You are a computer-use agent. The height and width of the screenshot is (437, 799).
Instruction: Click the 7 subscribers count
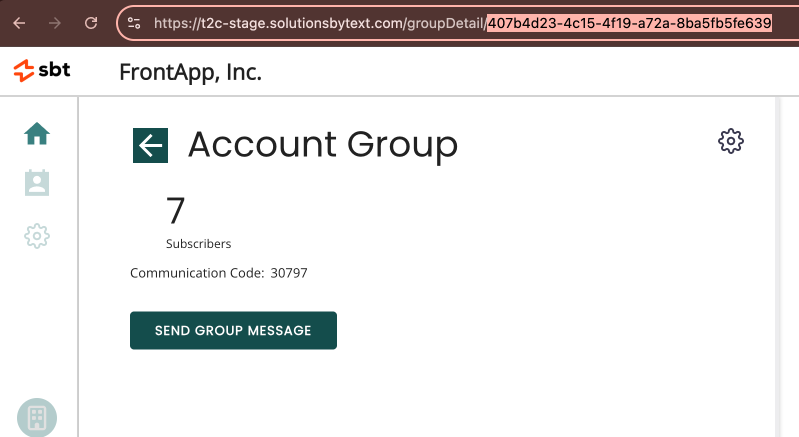click(x=175, y=211)
